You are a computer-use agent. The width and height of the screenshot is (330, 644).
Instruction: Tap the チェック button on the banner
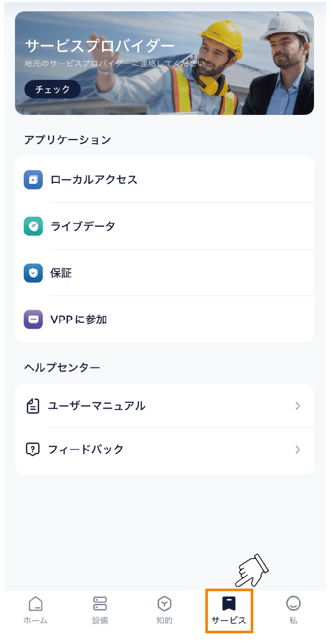pyautogui.click(x=53, y=89)
